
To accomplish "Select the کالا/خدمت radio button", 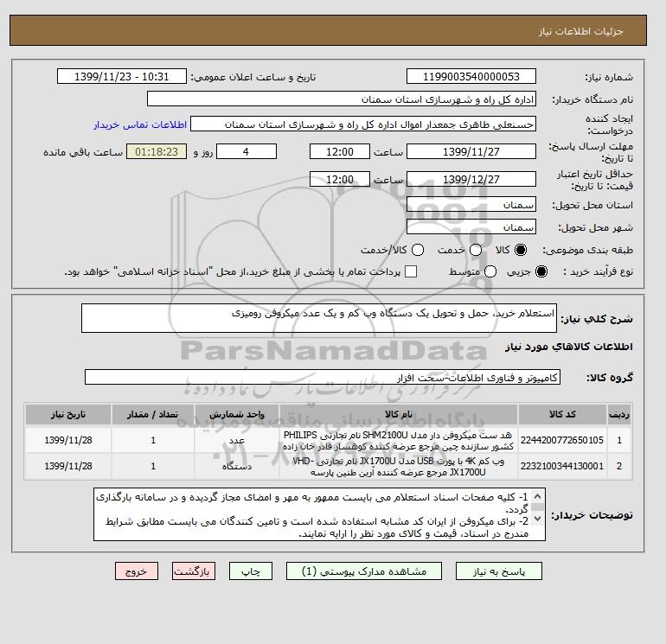I will pyautogui.click(x=418, y=250).
